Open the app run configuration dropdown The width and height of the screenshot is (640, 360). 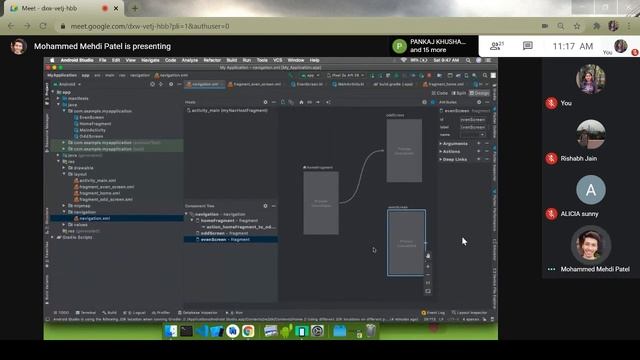310,76
